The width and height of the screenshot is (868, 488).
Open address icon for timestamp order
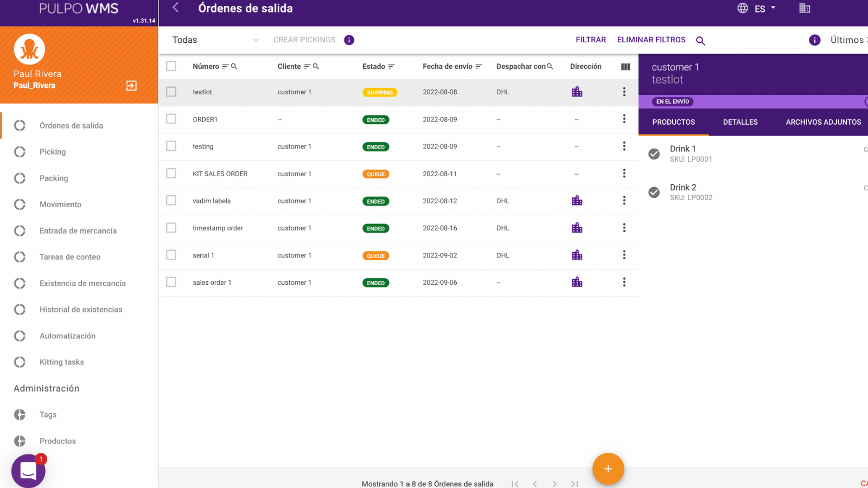click(x=577, y=228)
